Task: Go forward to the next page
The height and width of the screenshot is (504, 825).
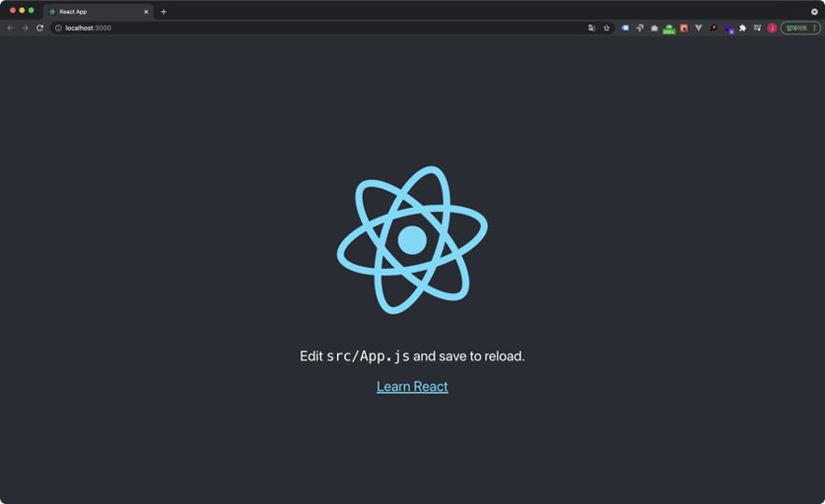Action: click(25, 28)
